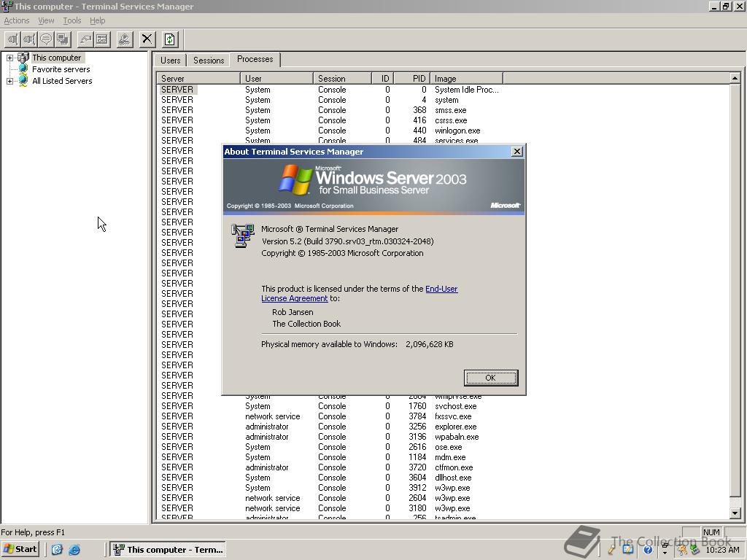Click the This computer servers icon in tree
Image resolution: width=747 pixels, height=560 pixels.
23,58
